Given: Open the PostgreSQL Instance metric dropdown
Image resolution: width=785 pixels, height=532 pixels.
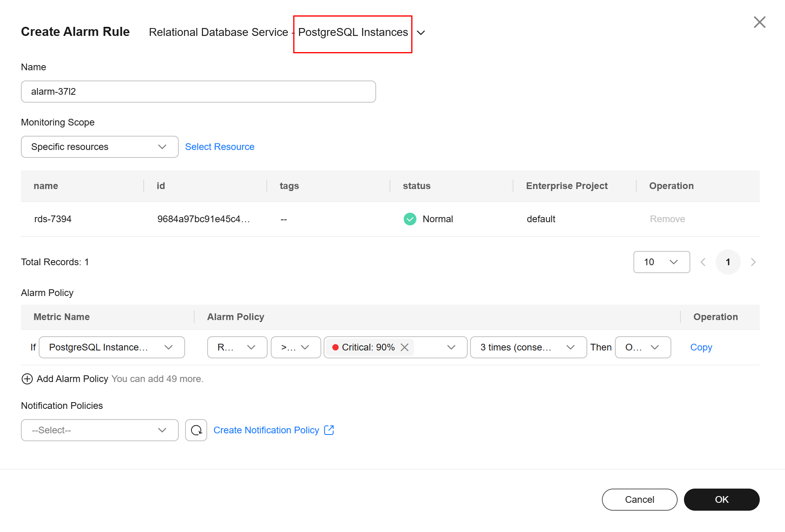Looking at the screenshot, I should coord(112,347).
